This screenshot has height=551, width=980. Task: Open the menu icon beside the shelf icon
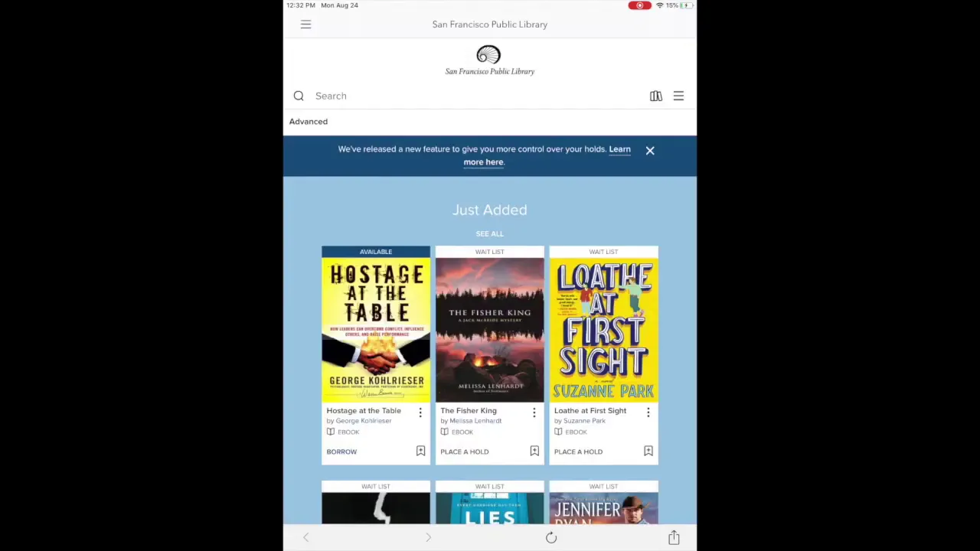678,96
